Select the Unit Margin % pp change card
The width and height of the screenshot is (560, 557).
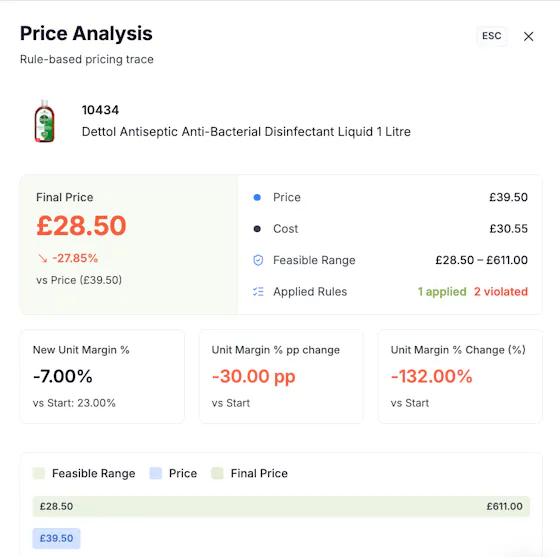pyautogui.click(x=281, y=376)
